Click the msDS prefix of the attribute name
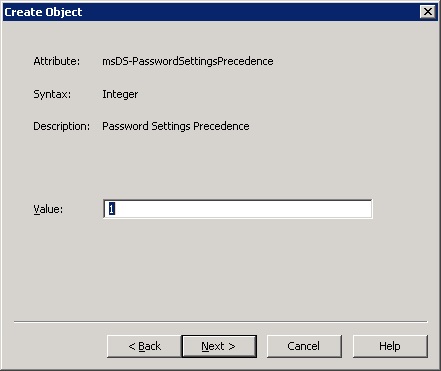 (x=115, y=61)
